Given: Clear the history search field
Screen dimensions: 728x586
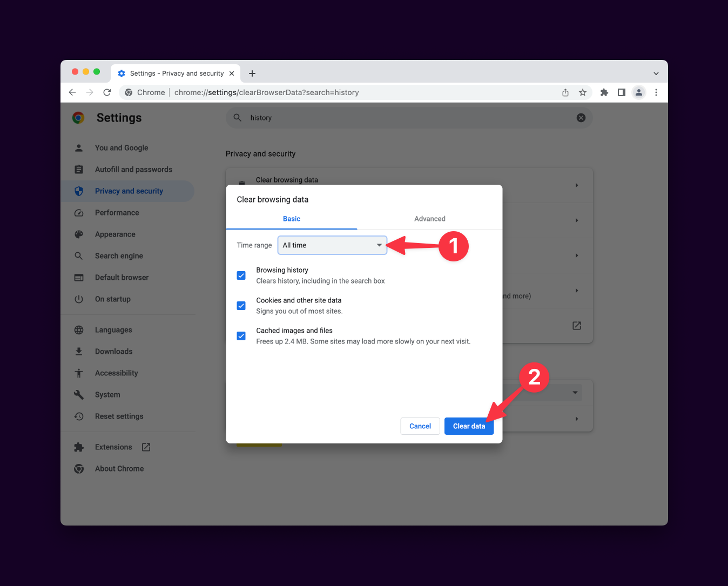Looking at the screenshot, I should [581, 118].
